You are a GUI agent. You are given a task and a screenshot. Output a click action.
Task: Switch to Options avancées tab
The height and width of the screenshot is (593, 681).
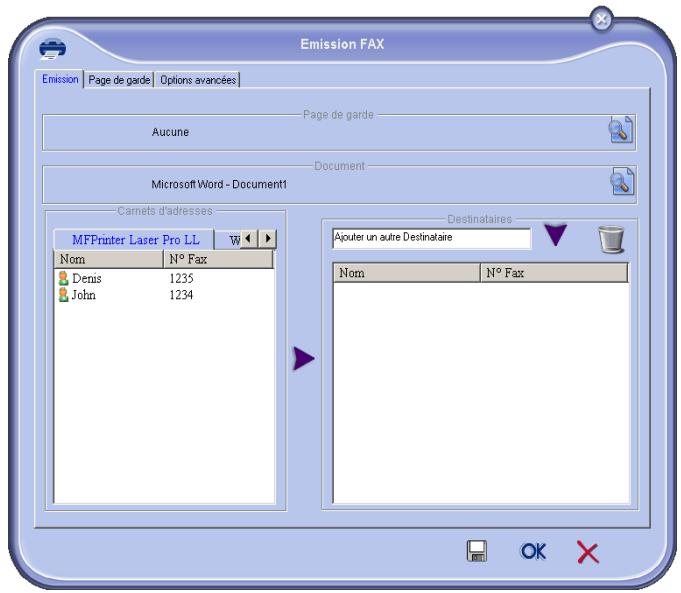[198, 80]
